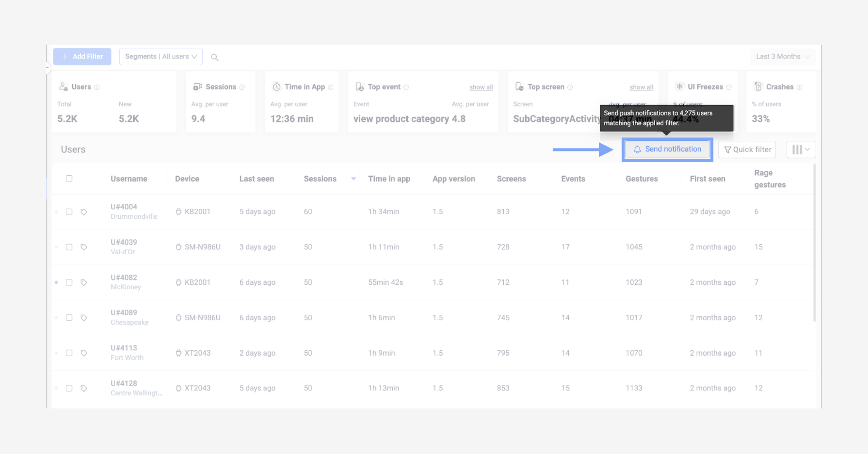Click show all on the Top event card
Image resolution: width=868 pixels, height=454 pixels.
click(481, 87)
